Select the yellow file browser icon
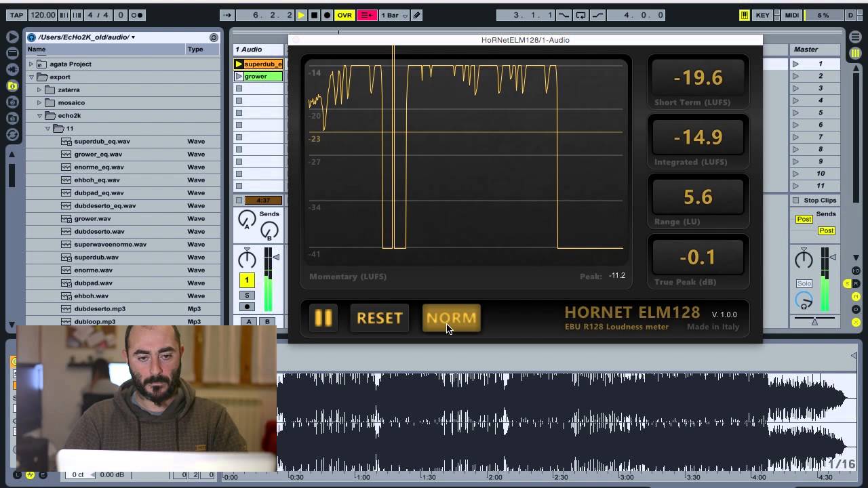 [12, 85]
